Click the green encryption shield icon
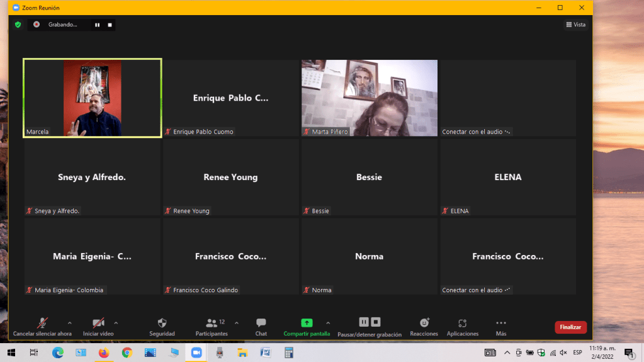This screenshot has width=644, height=362. 18,25
